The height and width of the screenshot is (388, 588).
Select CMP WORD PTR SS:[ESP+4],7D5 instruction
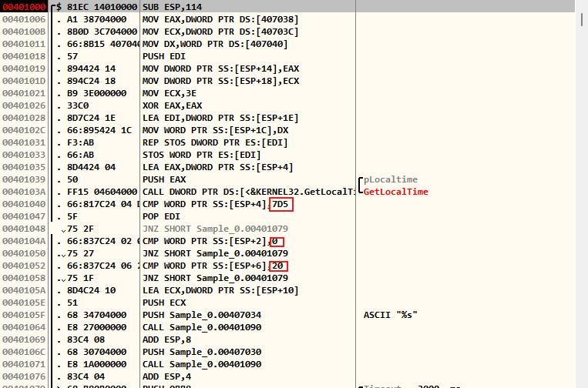click(x=215, y=205)
